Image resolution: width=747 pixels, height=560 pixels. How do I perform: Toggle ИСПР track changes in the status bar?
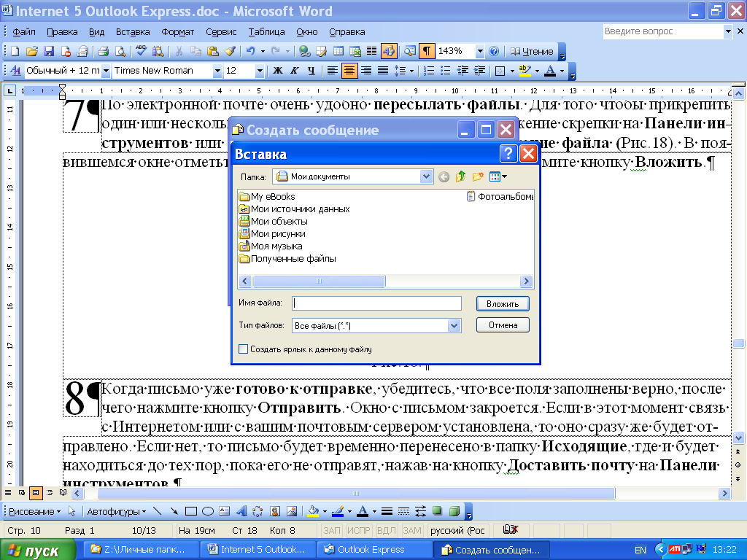pos(359,531)
